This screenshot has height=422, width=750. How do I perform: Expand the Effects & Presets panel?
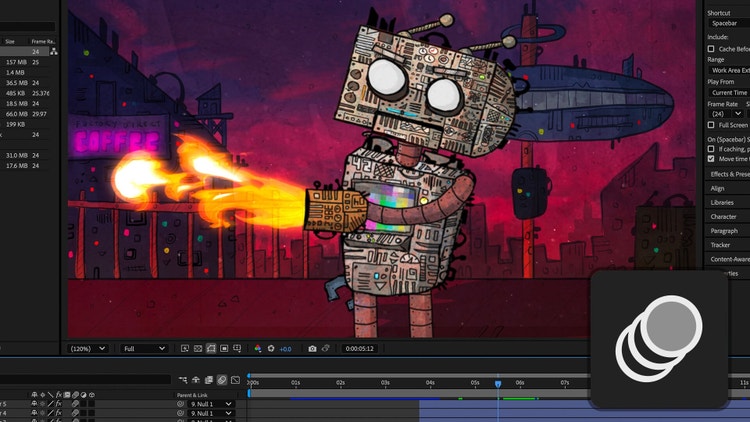[728, 174]
